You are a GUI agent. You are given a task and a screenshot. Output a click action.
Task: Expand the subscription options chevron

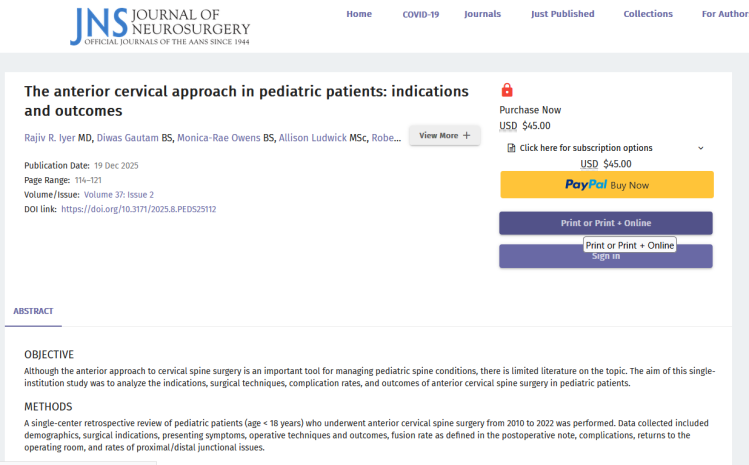(x=701, y=148)
